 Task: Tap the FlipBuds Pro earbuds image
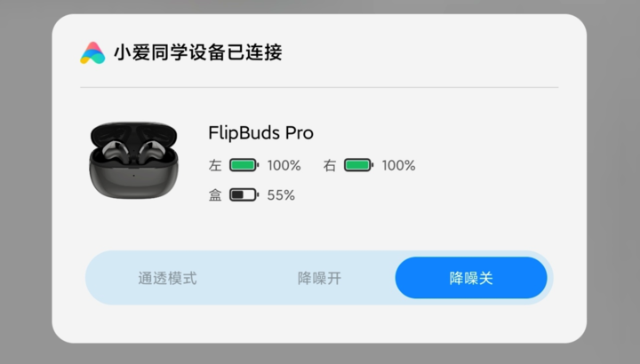[134, 160]
